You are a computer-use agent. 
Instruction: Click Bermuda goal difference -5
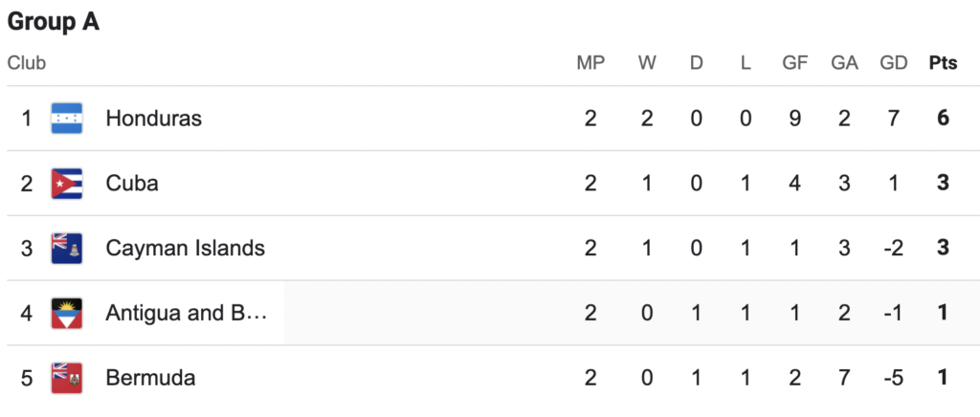click(894, 379)
